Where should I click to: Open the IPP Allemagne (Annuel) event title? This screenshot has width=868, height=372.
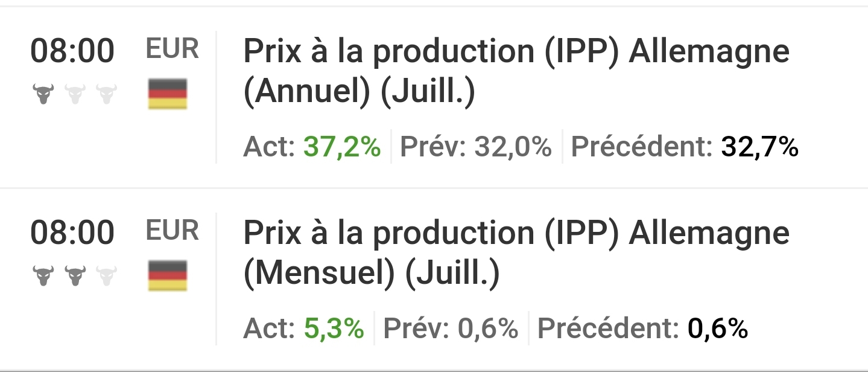point(516,72)
